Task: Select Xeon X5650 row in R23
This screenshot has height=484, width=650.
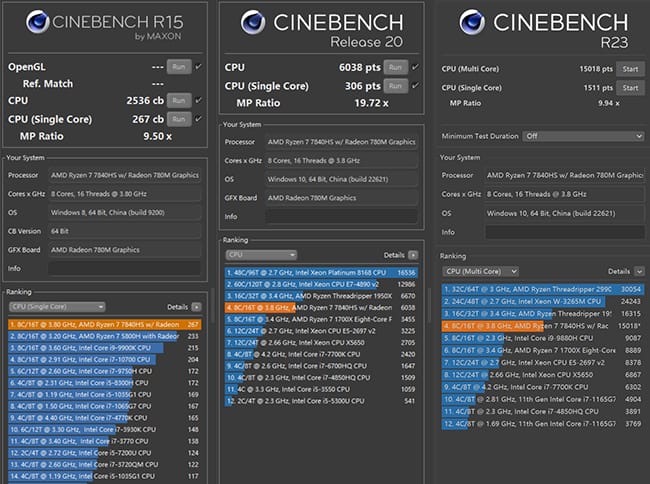Action: tap(543, 375)
